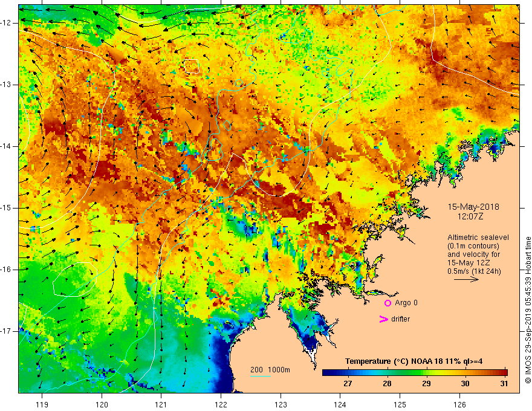The image size is (532, 411).
Task: Click the "drifter" legend label
Action: [x=400, y=319]
